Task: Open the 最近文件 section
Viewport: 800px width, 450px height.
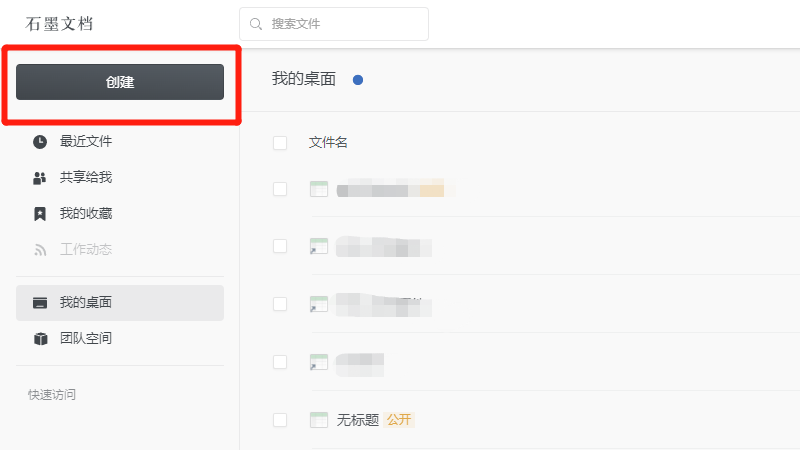Action: pyautogui.click(x=86, y=142)
